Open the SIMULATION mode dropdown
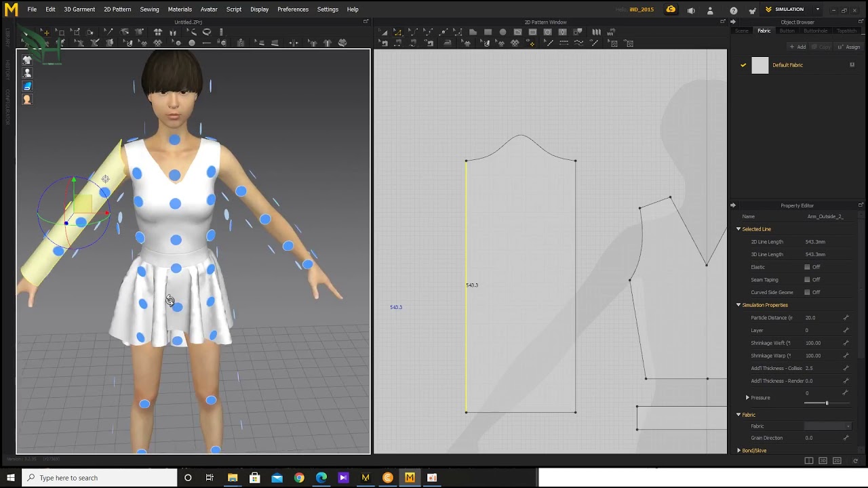 pos(818,9)
